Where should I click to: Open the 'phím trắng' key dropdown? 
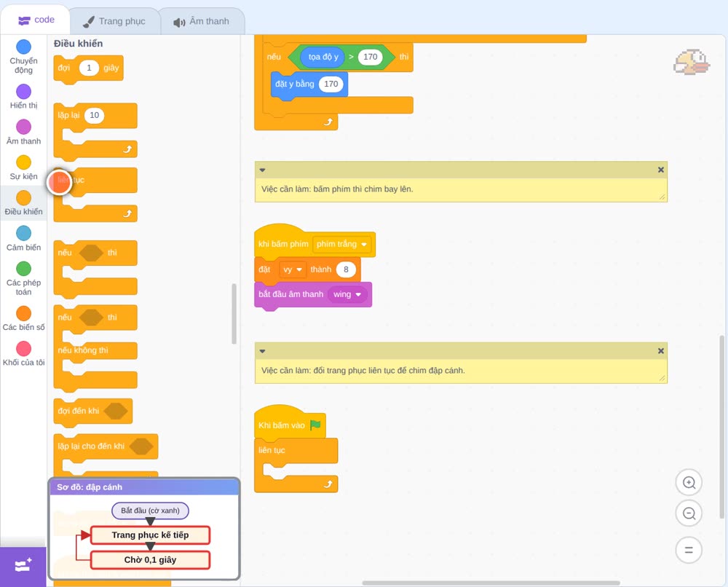[x=341, y=244]
